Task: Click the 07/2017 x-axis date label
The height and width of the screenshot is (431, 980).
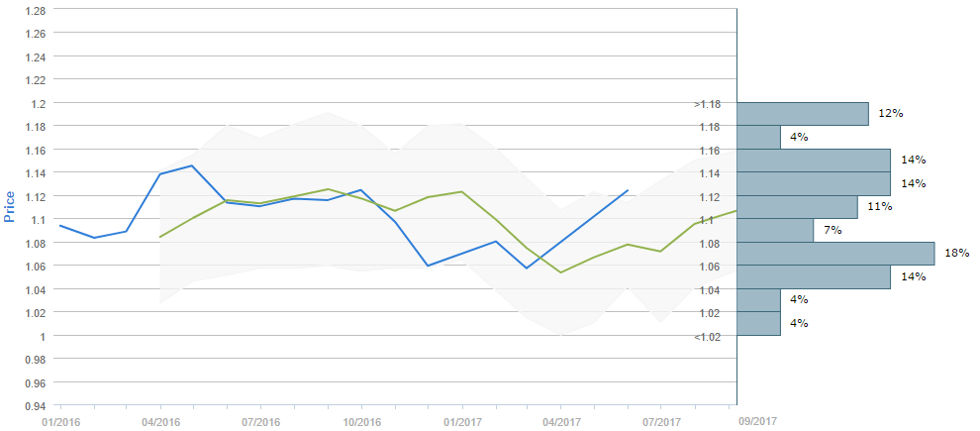Action: pyautogui.click(x=662, y=421)
